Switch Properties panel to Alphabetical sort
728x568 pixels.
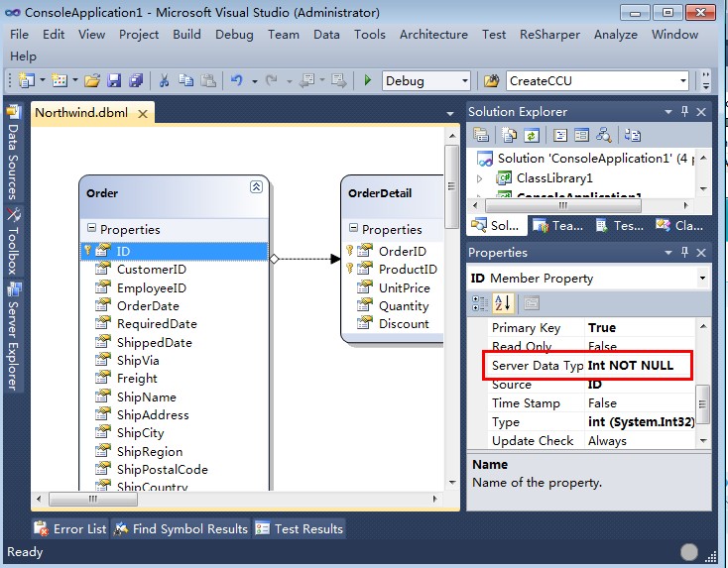[503, 303]
